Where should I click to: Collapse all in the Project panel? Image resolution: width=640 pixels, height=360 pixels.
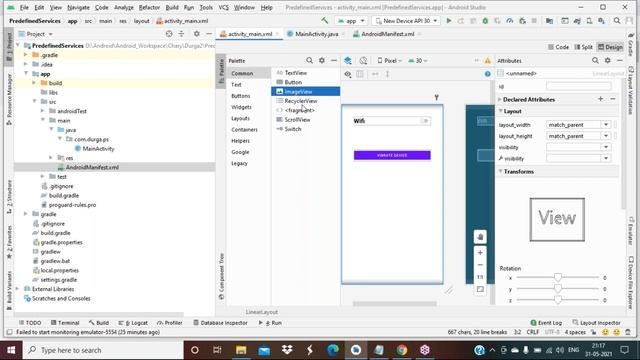click(x=181, y=34)
